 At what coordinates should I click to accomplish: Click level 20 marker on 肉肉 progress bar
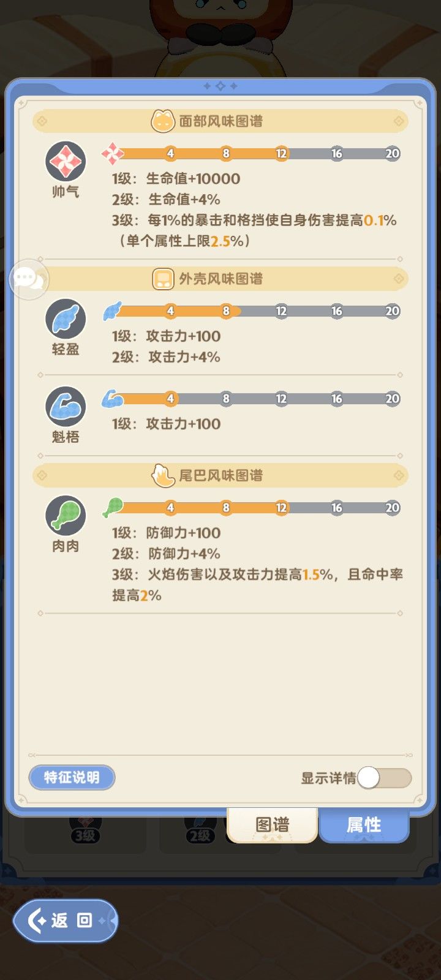pos(392,508)
